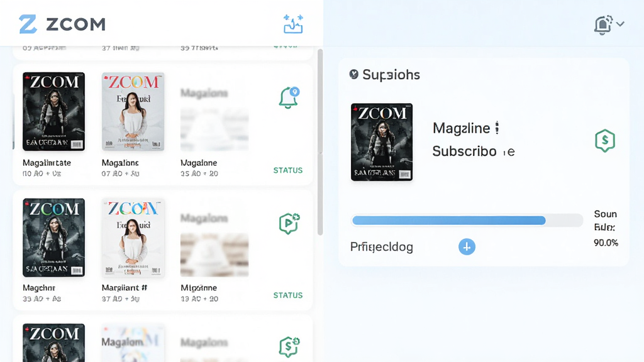Click the ZCOM logo

tap(62, 25)
